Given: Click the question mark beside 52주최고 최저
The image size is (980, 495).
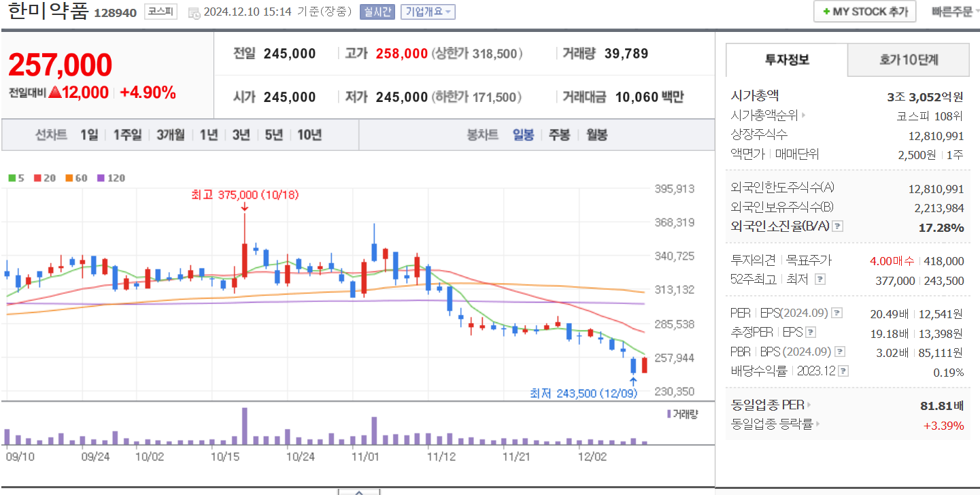Looking at the screenshot, I should (820, 279).
